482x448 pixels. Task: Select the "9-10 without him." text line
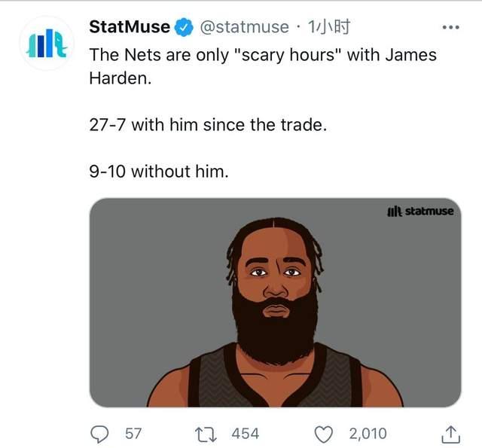159,171
